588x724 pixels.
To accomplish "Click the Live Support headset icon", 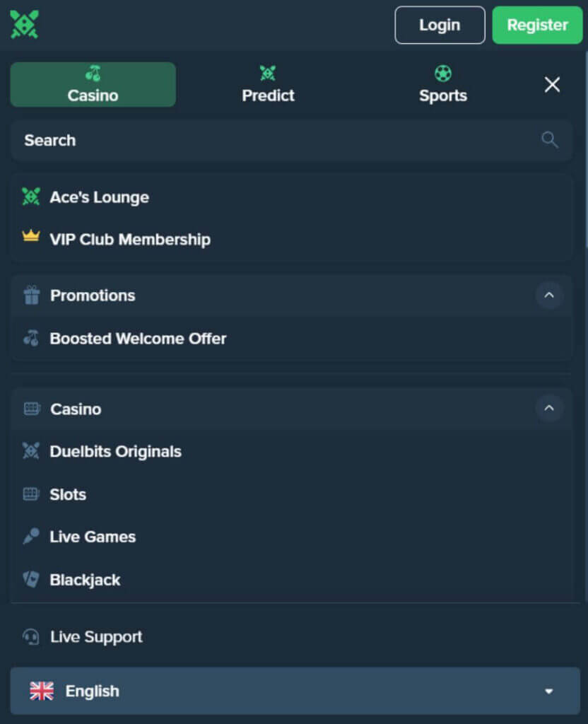I will (31, 637).
